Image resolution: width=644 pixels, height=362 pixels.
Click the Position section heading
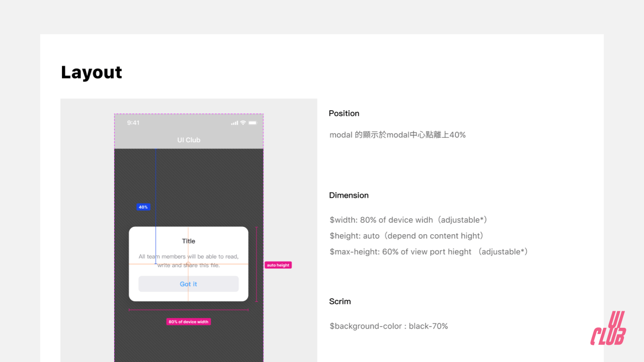coord(344,113)
